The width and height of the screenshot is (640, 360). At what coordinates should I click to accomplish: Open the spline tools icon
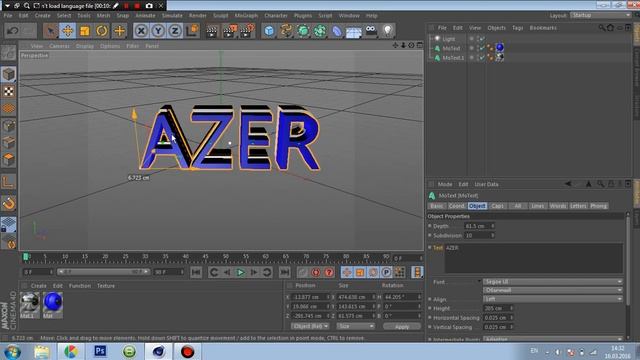(x=286, y=31)
